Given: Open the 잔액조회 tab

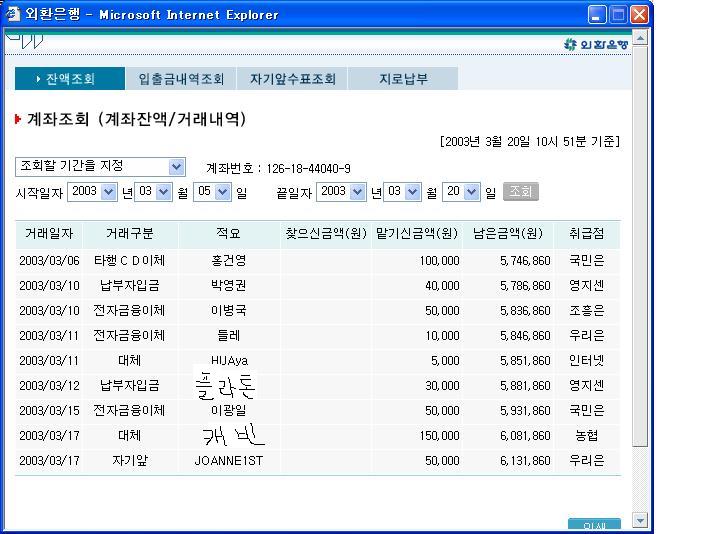Looking at the screenshot, I should click(69, 79).
